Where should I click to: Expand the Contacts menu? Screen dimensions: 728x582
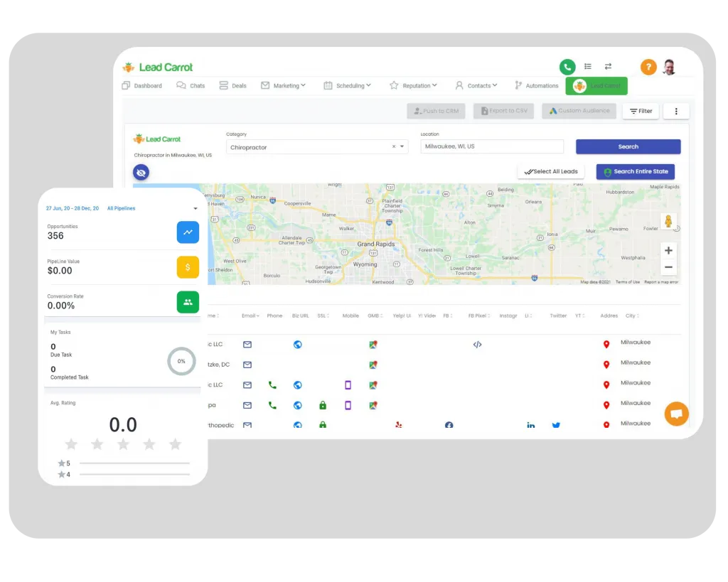[476, 85]
